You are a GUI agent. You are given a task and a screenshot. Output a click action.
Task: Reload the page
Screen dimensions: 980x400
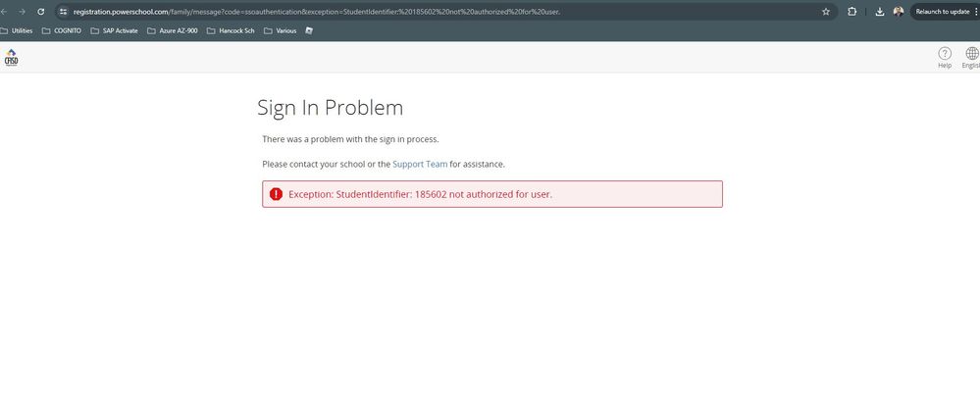(40, 12)
